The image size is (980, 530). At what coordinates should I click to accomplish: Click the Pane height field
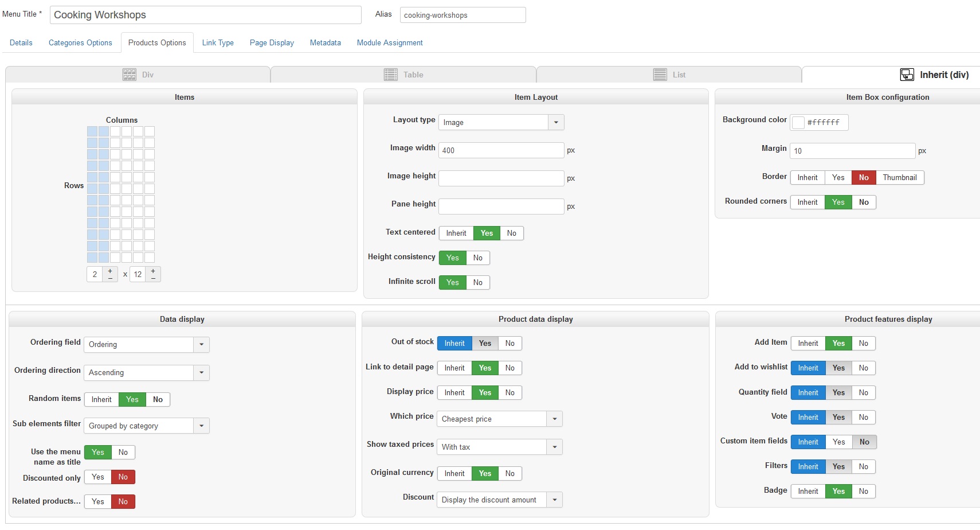pos(501,206)
